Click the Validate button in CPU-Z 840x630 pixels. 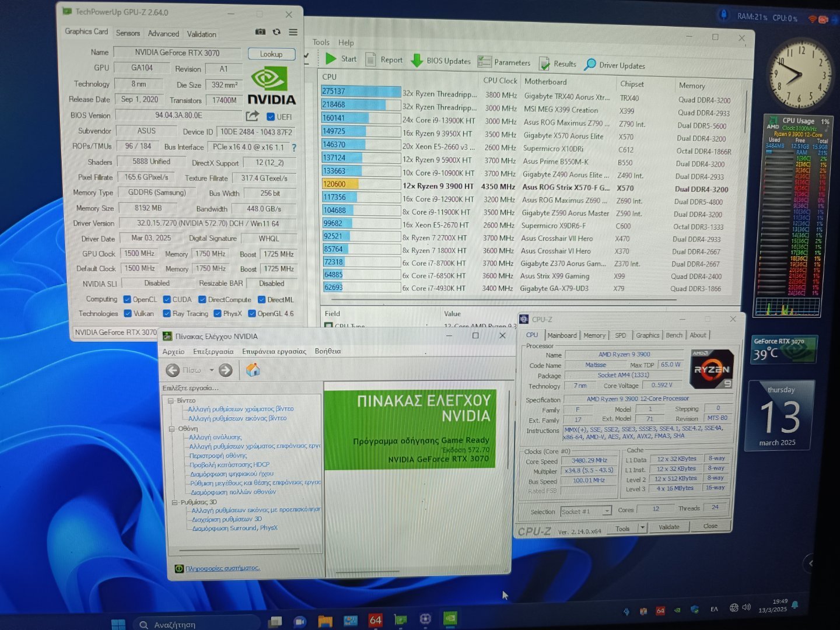[669, 527]
